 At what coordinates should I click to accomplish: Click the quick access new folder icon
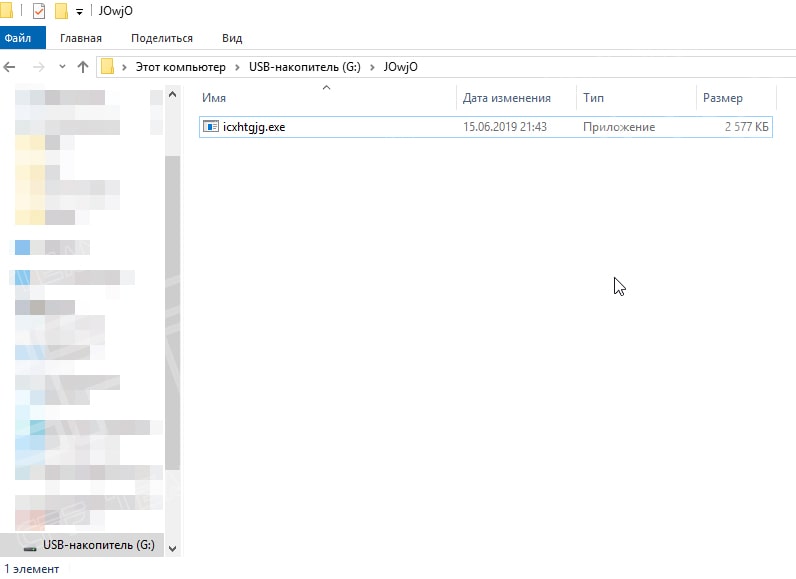click(x=61, y=11)
